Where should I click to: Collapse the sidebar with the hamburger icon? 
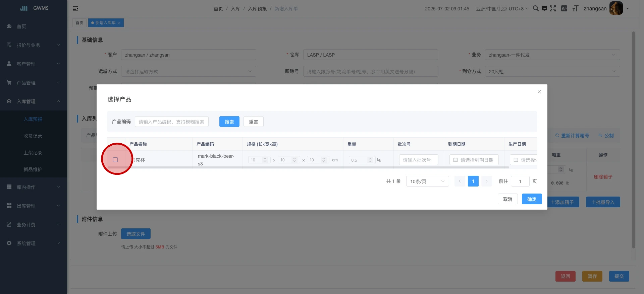pos(75,9)
